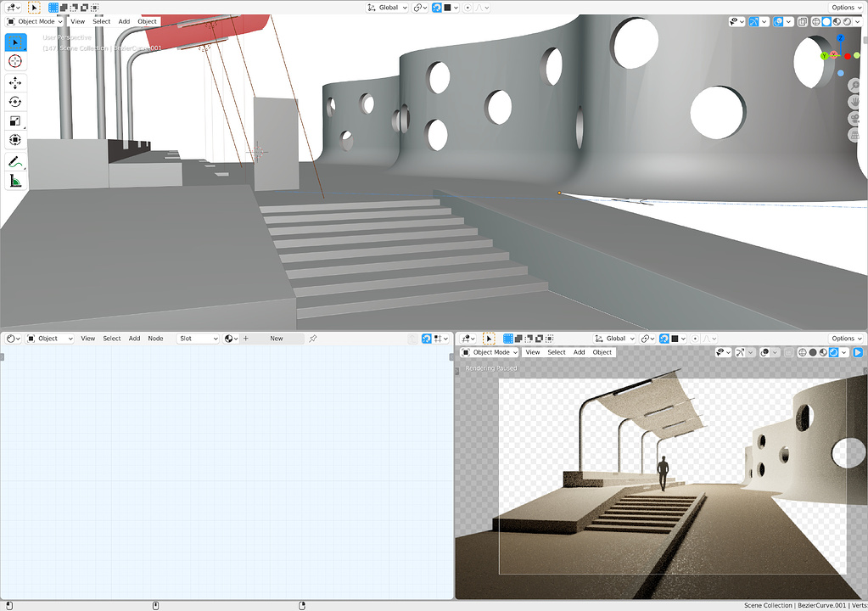Open Options dropdown of top viewport

847,8
